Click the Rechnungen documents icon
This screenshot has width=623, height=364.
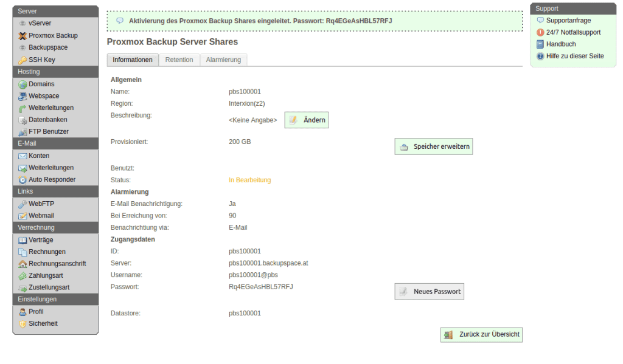tap(23, 252)
